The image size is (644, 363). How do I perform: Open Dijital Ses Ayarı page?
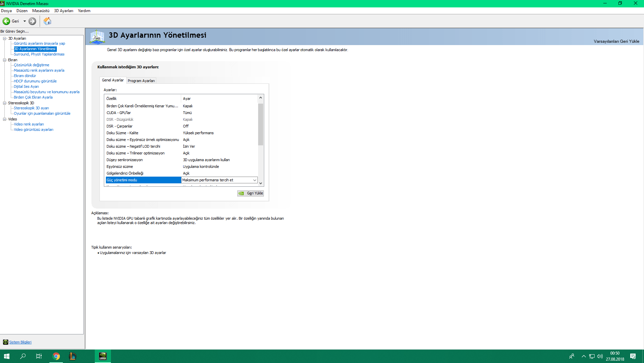coord(26,86)
